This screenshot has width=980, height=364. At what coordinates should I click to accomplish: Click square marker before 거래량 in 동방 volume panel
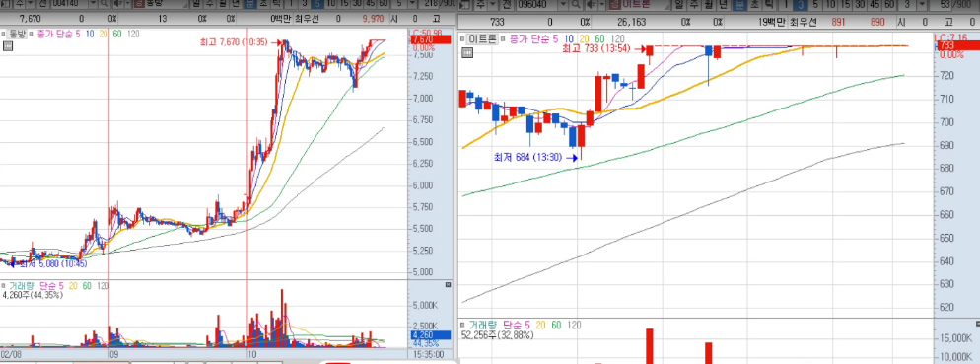pos(4,286)
